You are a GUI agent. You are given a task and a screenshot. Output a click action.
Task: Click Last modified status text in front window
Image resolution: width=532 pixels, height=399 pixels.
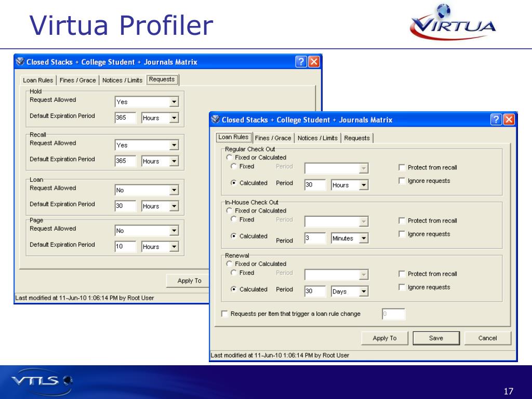coord(280,355)
